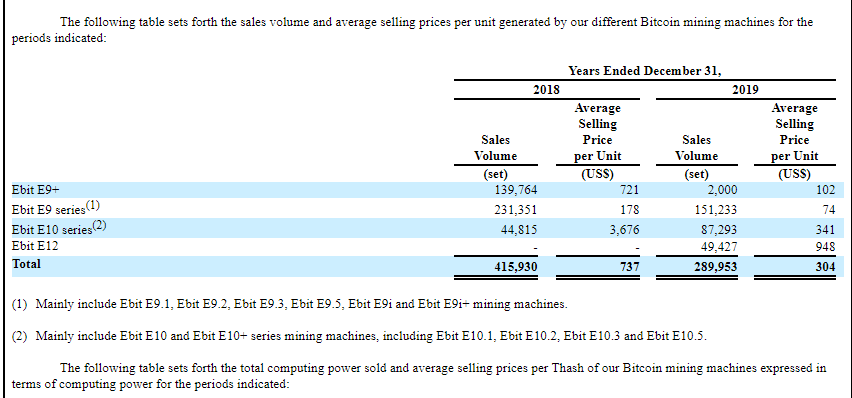Click the 2019 column header

point(745,90)
